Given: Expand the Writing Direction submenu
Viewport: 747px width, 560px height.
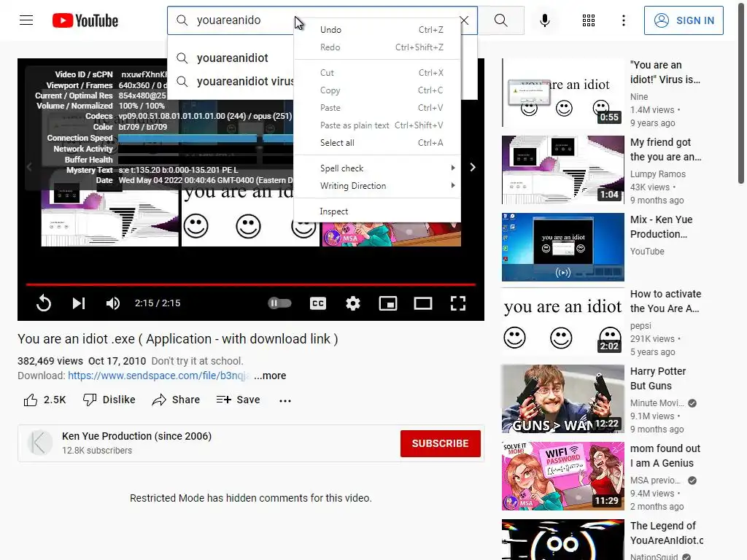Looking at the screenshot, I should [x=377, y=186].
